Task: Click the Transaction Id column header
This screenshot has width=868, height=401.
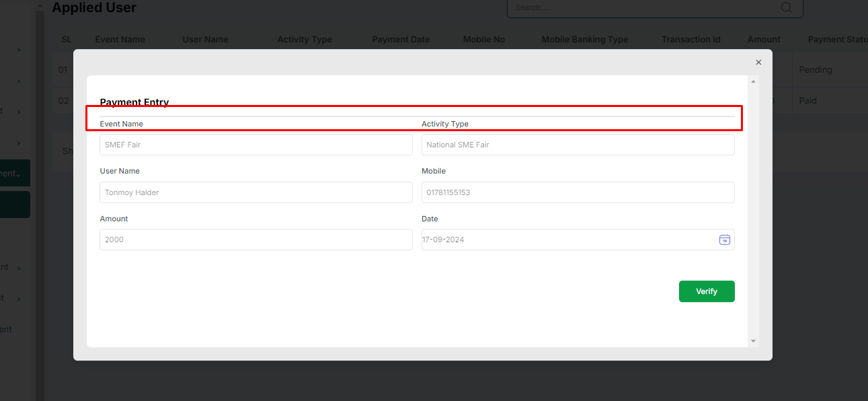Action: 691,40
